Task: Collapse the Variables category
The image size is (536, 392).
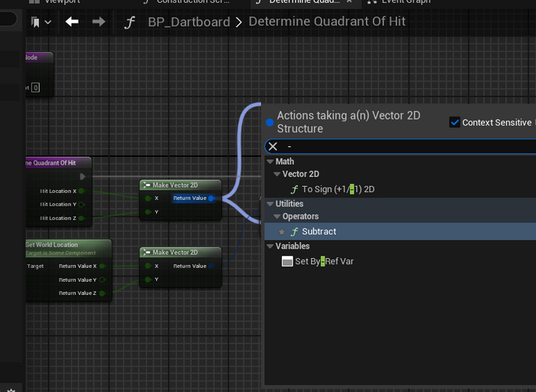Action: (x=269, y=247)
